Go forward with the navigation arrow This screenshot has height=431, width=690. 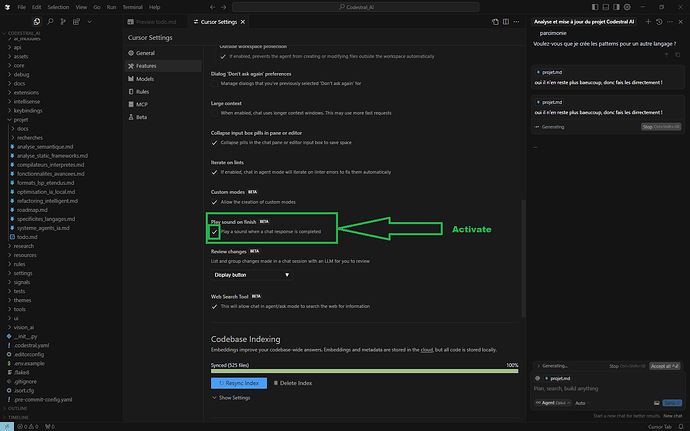[x=224, y=7]
